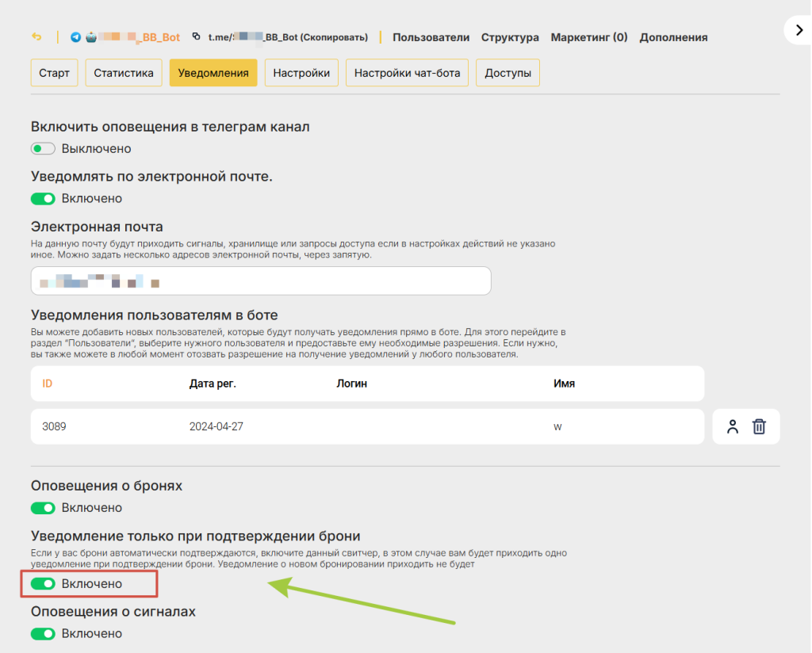Turn off the booking alerts switch

coord(42,507)
